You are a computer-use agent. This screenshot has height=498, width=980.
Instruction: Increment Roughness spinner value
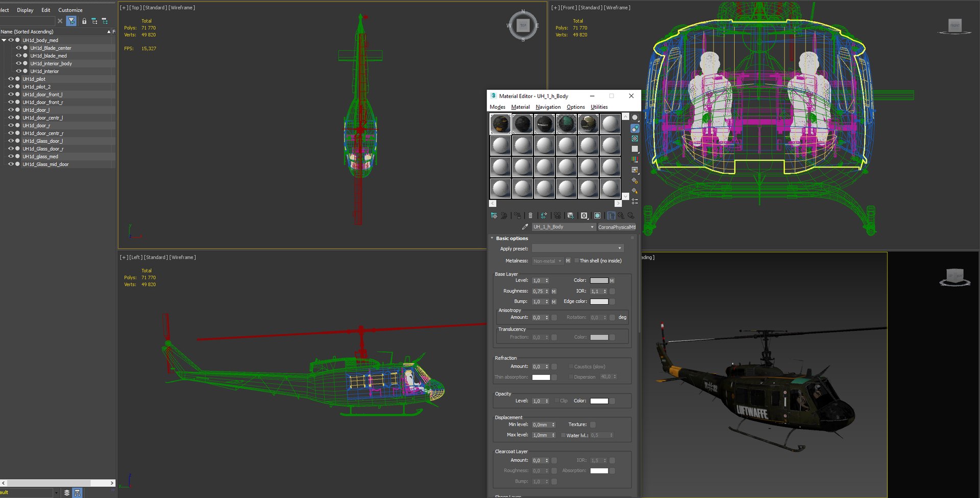(x=547, y=290)
